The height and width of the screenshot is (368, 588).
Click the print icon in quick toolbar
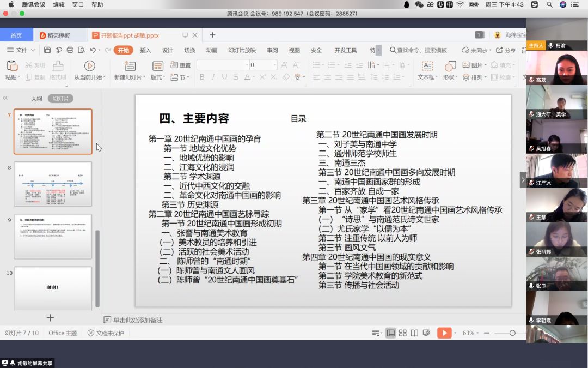(70, 50)
